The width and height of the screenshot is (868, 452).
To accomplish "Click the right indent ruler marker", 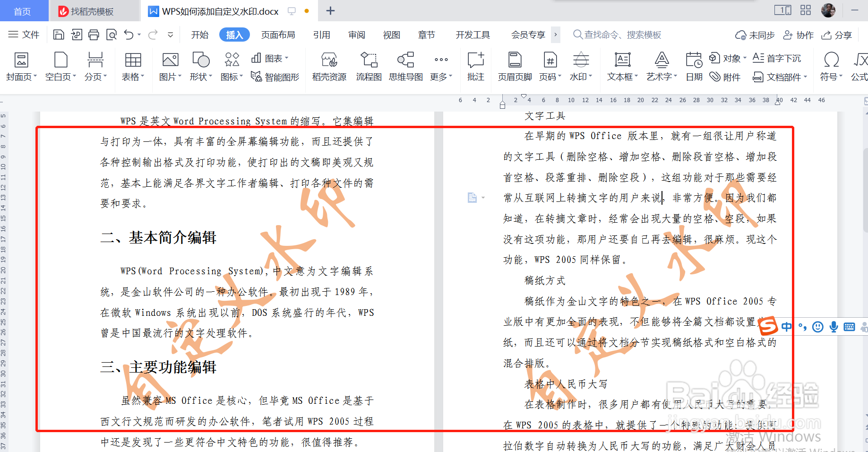I will 778,102.
